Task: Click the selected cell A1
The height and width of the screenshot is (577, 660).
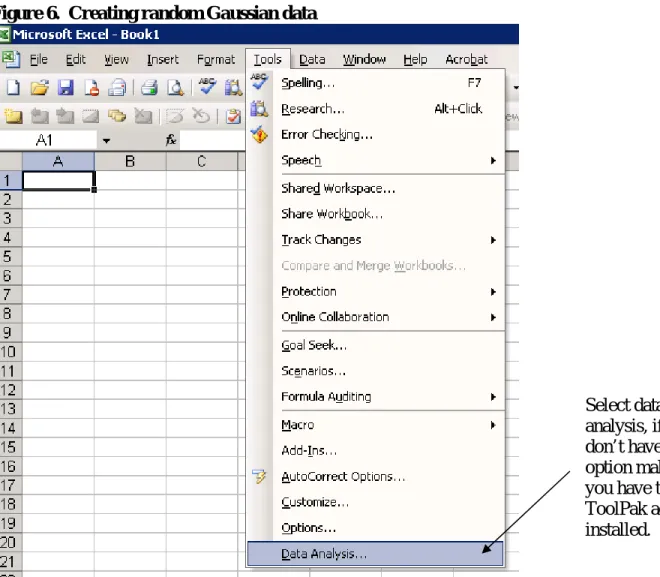Action: click(x=59, y=181)
